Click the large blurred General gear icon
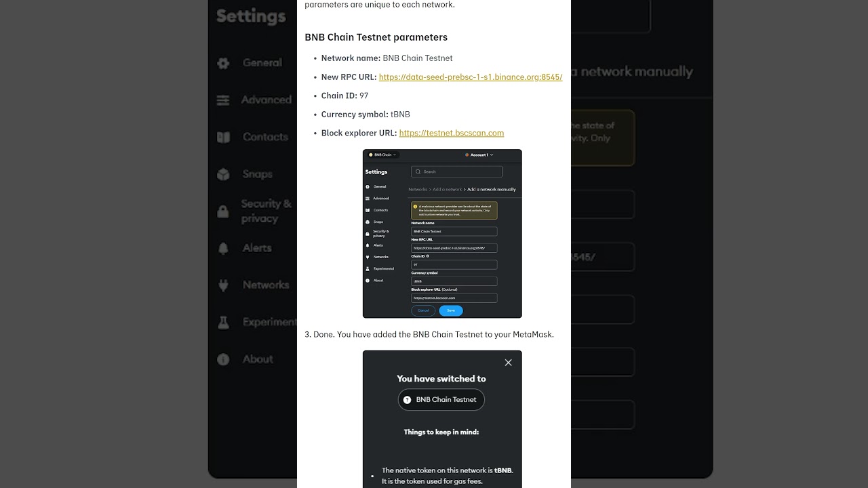The width and height of the screenshot is (868, 488). 223,63
